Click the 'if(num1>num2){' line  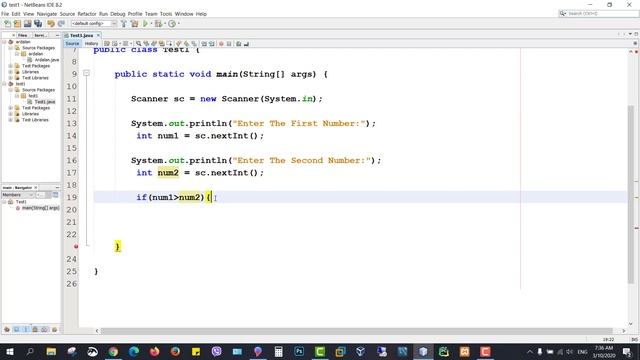[174, 198]
